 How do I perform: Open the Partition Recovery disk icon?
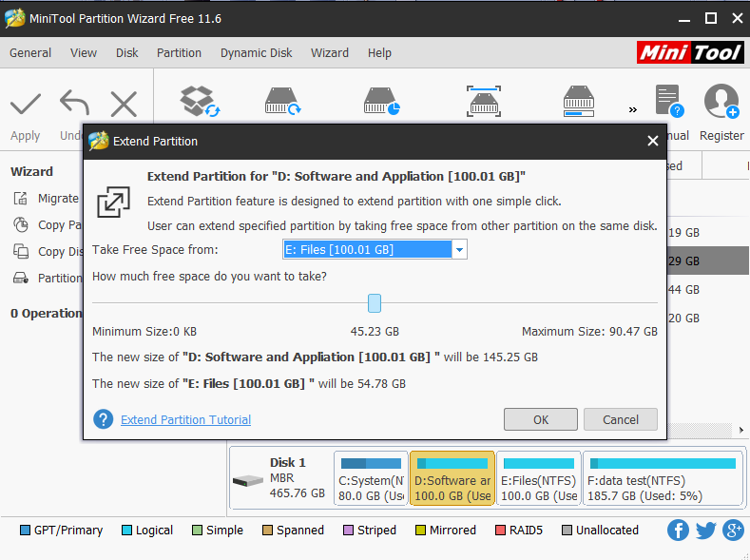[282, 101]
